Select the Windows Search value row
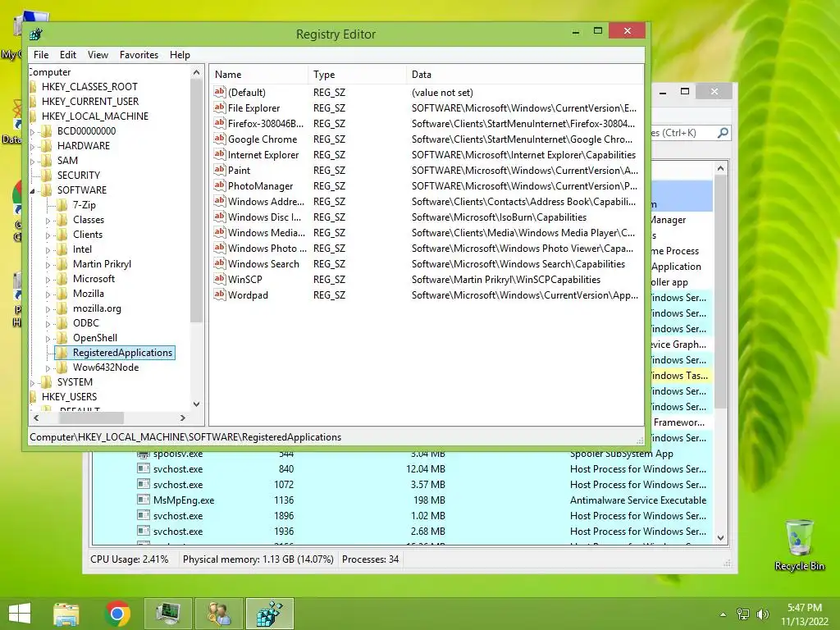The image size is (840, 630). tap(426, 263)
